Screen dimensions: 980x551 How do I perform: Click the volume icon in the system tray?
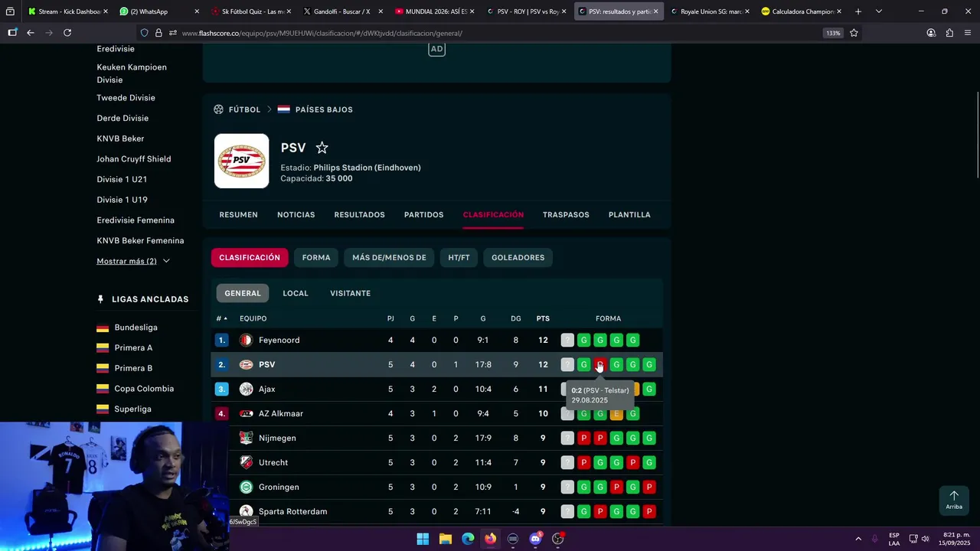[x=926, y=539]
